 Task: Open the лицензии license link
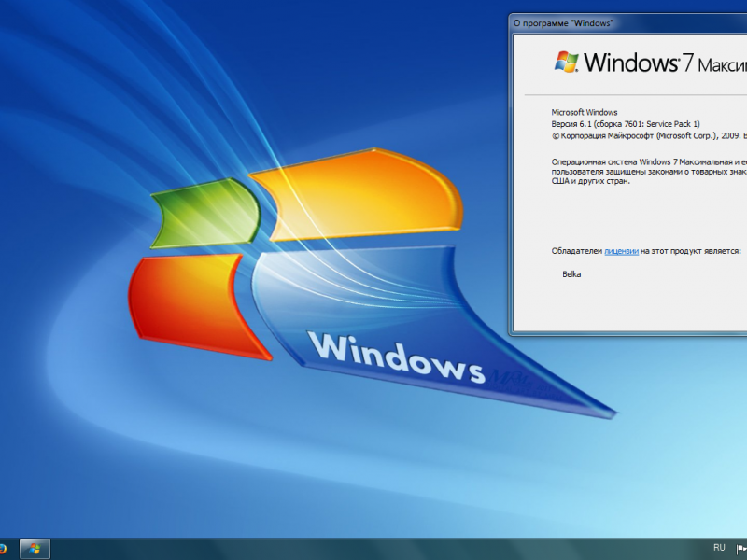coord(621,251)
